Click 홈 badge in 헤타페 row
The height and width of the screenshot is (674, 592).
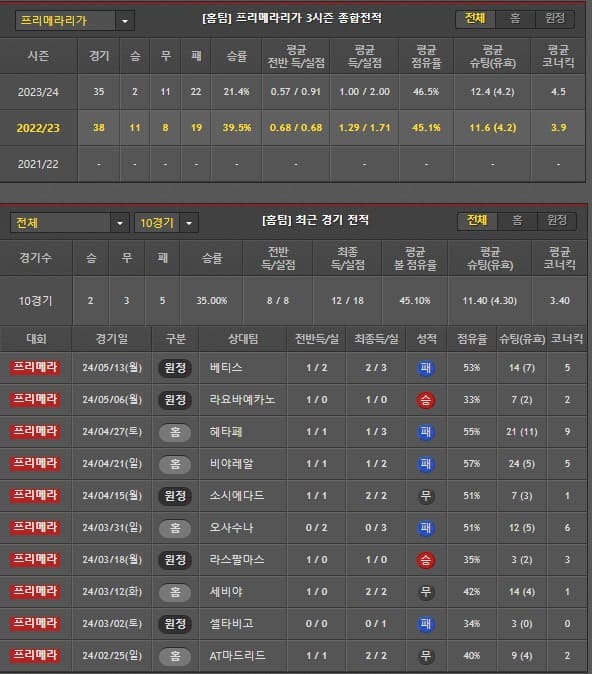click(175, 432)
